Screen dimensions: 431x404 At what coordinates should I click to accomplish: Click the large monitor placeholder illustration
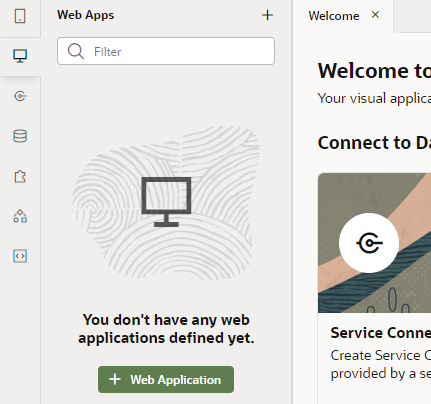[x=166, y=202]
